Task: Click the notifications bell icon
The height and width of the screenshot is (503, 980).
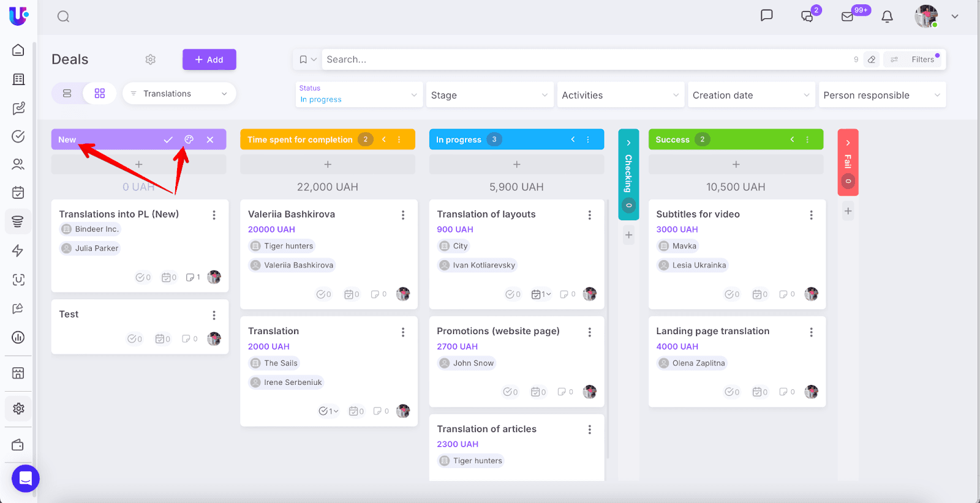Action: tap(887, 17)
